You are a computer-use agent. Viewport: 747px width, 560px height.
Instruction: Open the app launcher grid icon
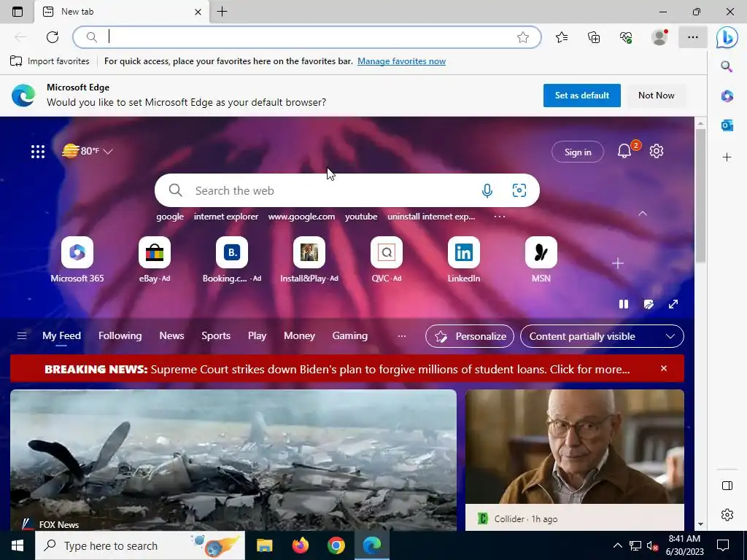click(38, 152)
